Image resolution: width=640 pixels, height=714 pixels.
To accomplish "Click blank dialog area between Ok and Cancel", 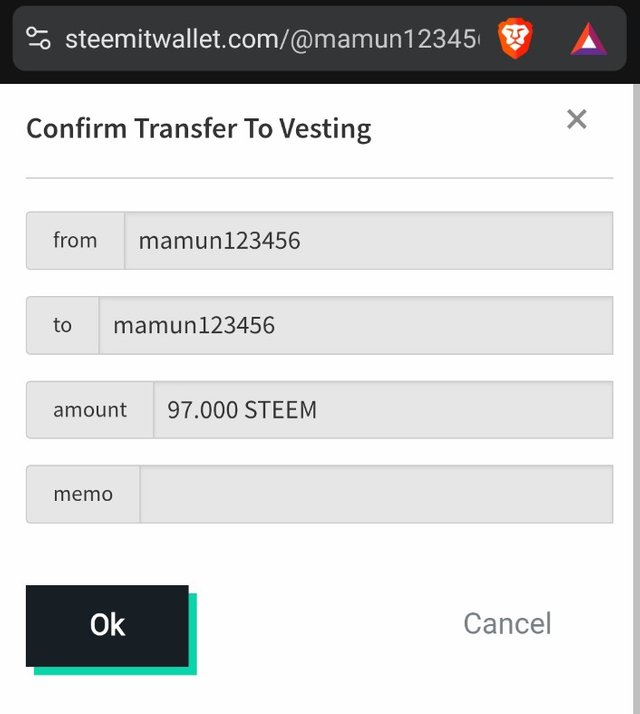I will pos(320,624).
